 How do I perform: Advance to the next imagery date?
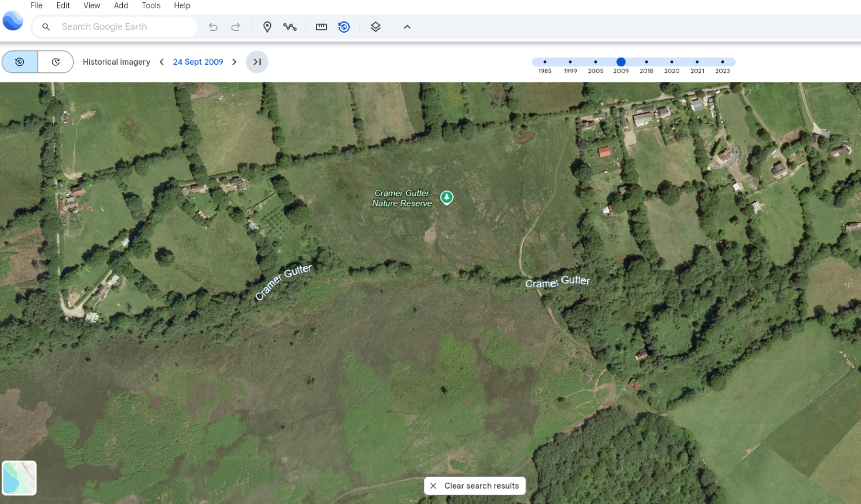[235, 62]
